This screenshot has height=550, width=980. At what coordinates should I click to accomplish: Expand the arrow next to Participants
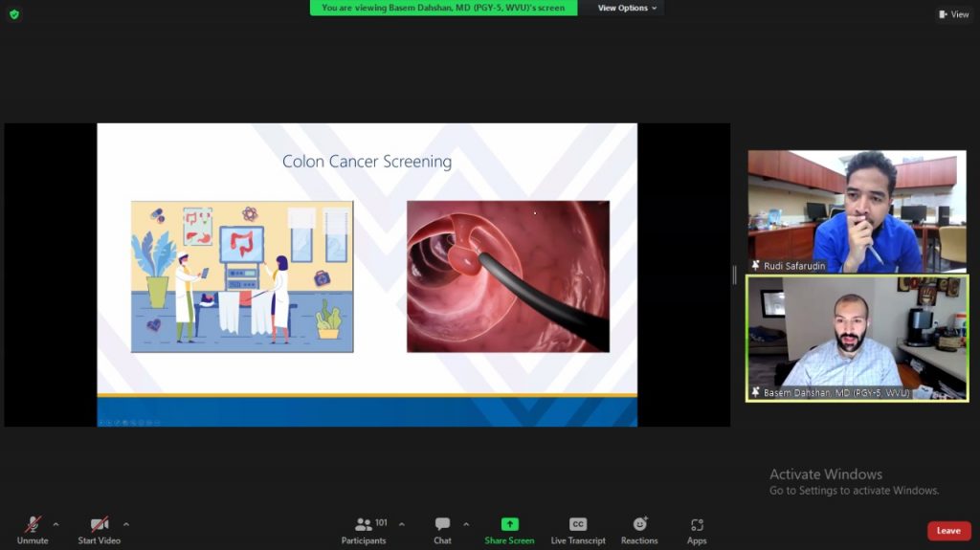[401, 524]
